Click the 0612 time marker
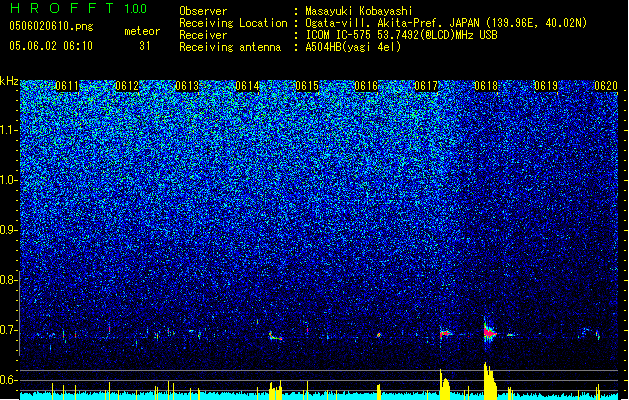This screenshot has width=629, height=400. coord(127,86)
